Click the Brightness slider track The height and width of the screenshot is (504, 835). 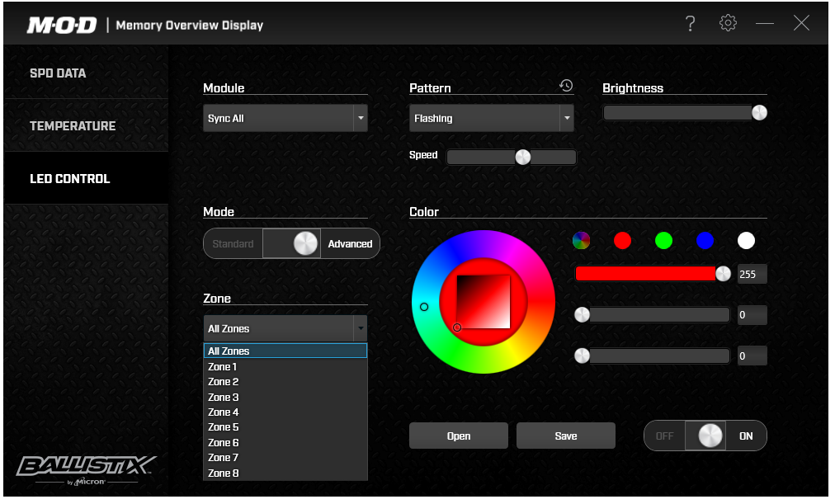(x=685, y=113)
